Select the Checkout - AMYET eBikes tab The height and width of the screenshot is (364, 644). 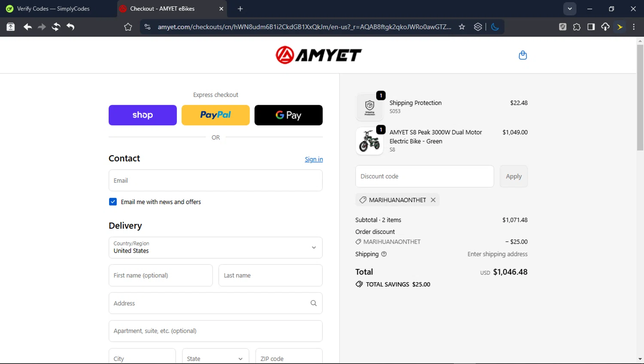[x=172, y=9]
